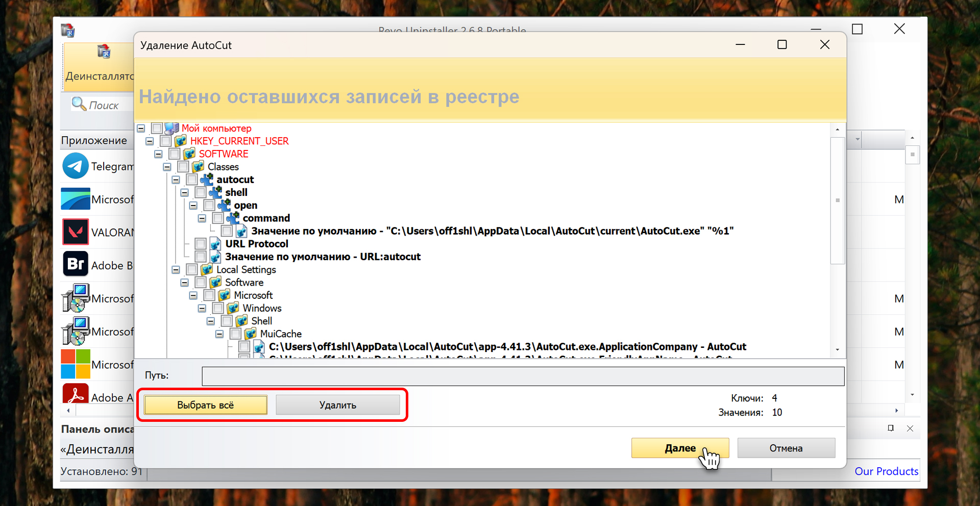This screenshot has width=980, height=506.
Task: Click the Telegram app icon in list
Action: click(x=76, y=166)
